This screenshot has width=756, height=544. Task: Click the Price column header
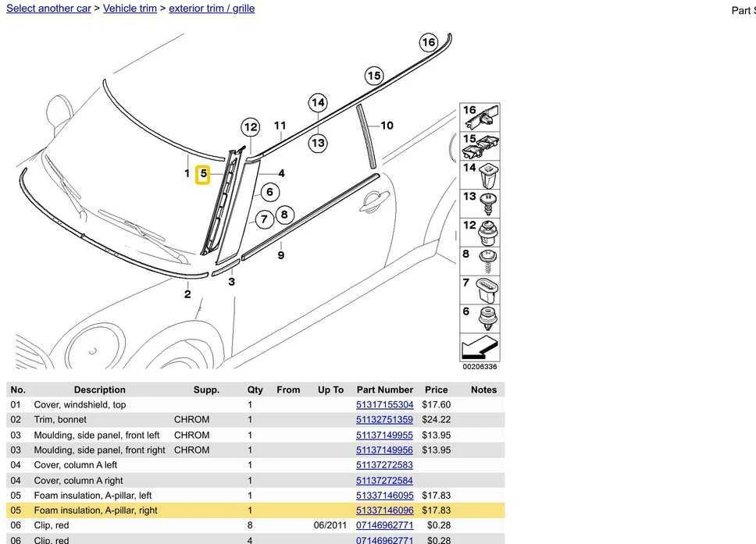point(437,389)
